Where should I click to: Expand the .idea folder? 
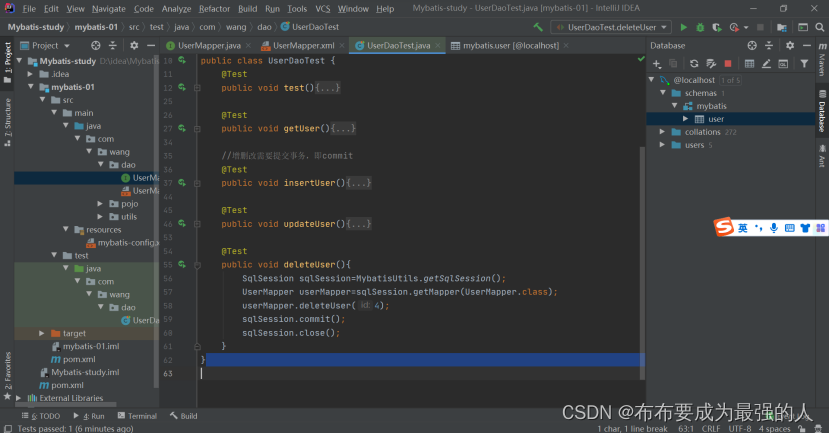click(31, 74)
